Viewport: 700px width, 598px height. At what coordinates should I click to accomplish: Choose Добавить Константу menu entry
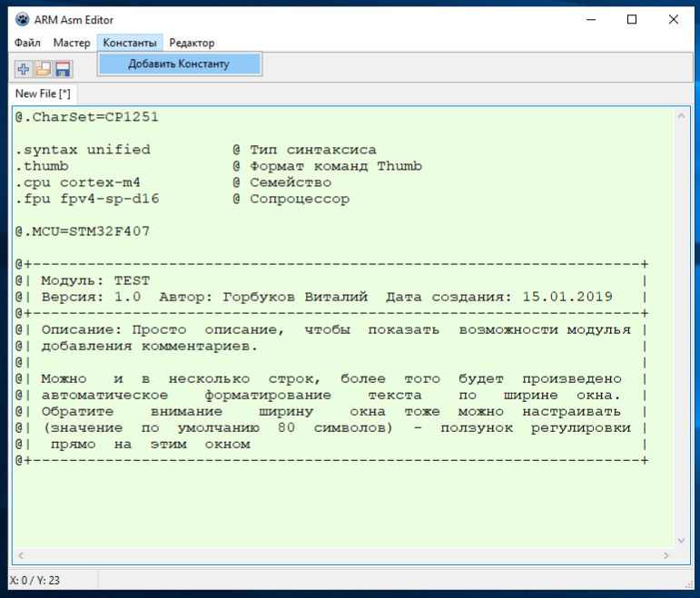180,64
